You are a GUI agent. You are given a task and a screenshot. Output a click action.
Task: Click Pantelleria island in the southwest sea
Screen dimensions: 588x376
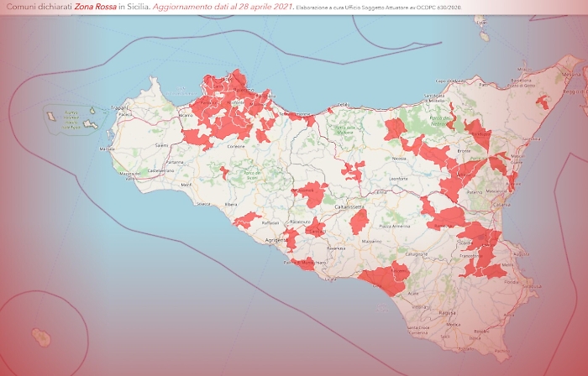pyautogui.click(x=39, y=337)
